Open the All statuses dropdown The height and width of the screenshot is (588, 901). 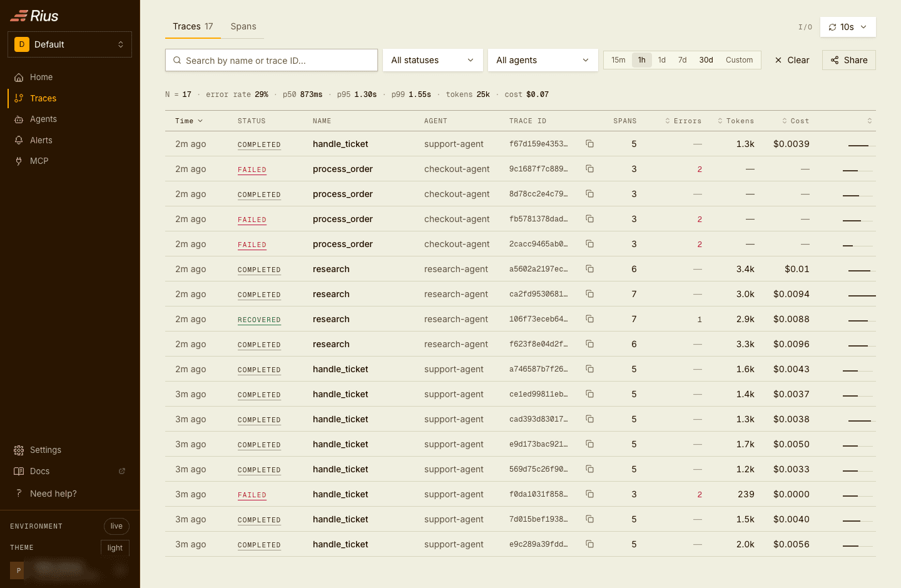point(433,60)
